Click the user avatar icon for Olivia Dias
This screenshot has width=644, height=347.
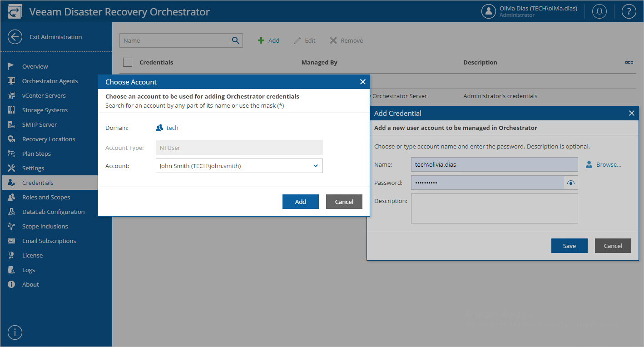tap(488, 12)
